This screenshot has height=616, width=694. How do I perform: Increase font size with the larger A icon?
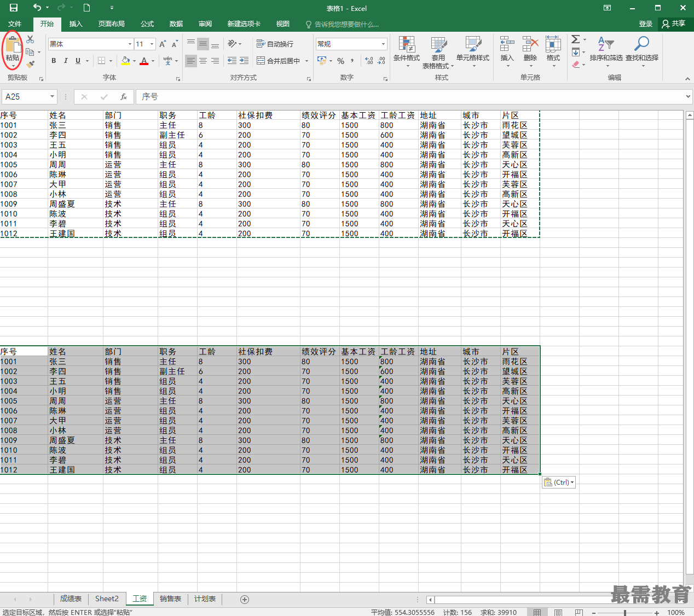point(164,44)
